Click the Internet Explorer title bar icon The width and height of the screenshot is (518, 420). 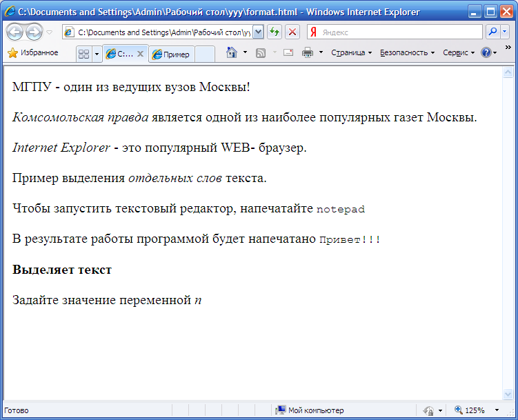coord(10,11)
